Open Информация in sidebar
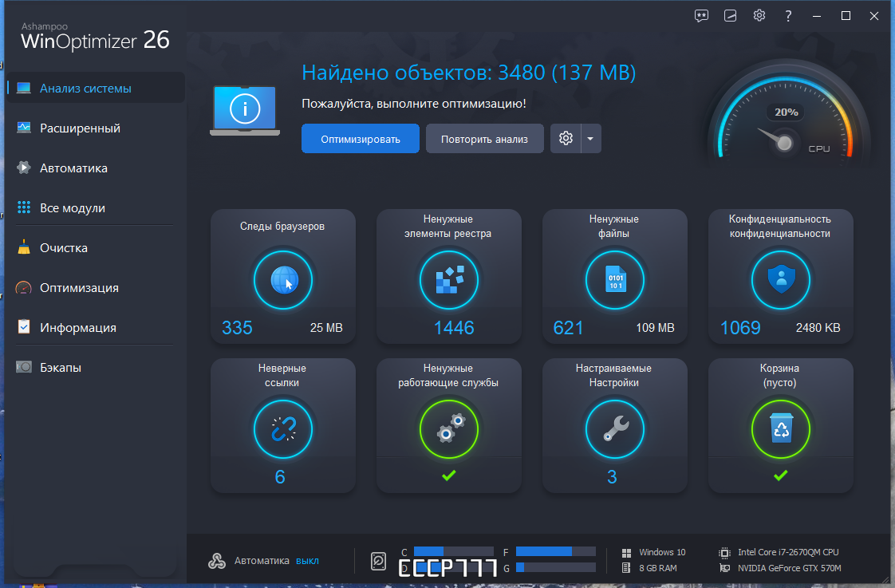This screenshot has height=588, width=895. [96, 328]
